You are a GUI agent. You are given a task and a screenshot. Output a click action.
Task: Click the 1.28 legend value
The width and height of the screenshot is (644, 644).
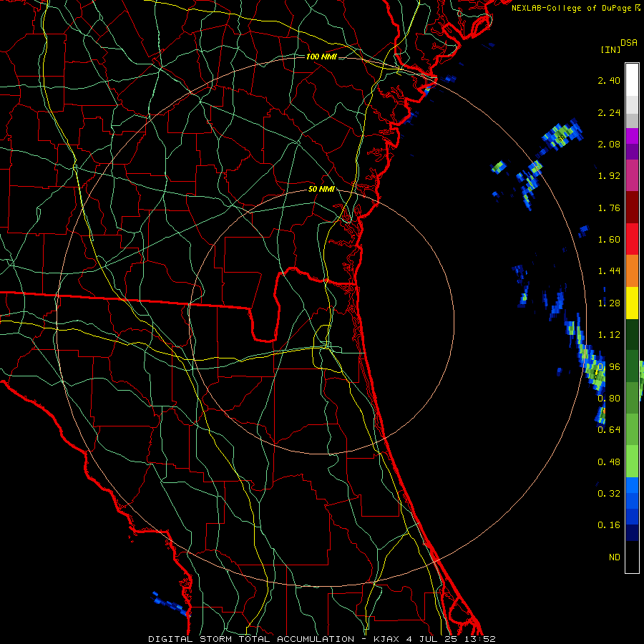coord(609,303)
